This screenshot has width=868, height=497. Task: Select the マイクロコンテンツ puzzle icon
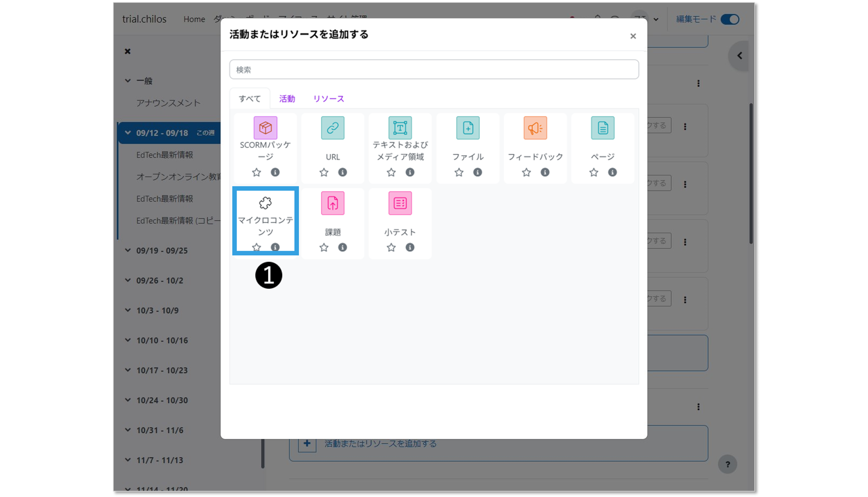(x=265, y=203)
